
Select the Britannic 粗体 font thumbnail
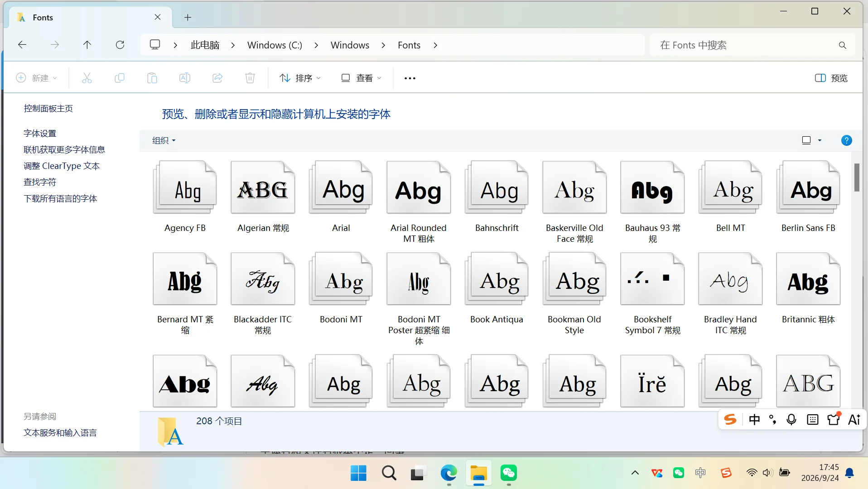pos(808,279)
